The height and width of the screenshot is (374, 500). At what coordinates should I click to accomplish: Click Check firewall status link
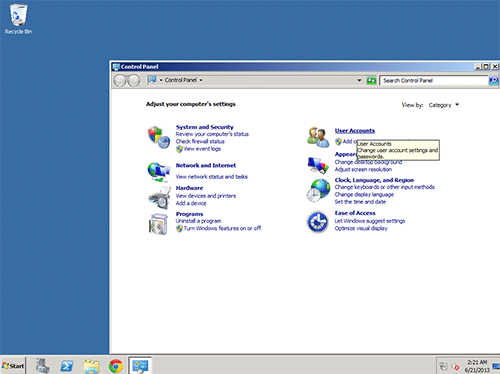[200, 141]
